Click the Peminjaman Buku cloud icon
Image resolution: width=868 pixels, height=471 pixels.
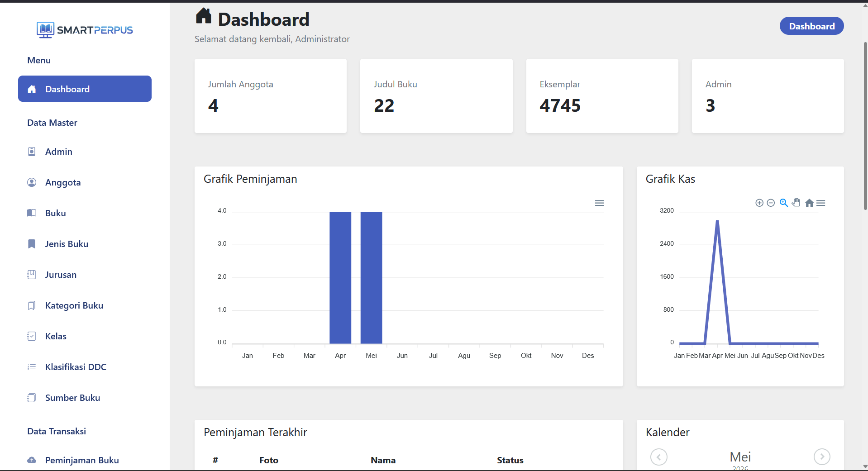32,460
